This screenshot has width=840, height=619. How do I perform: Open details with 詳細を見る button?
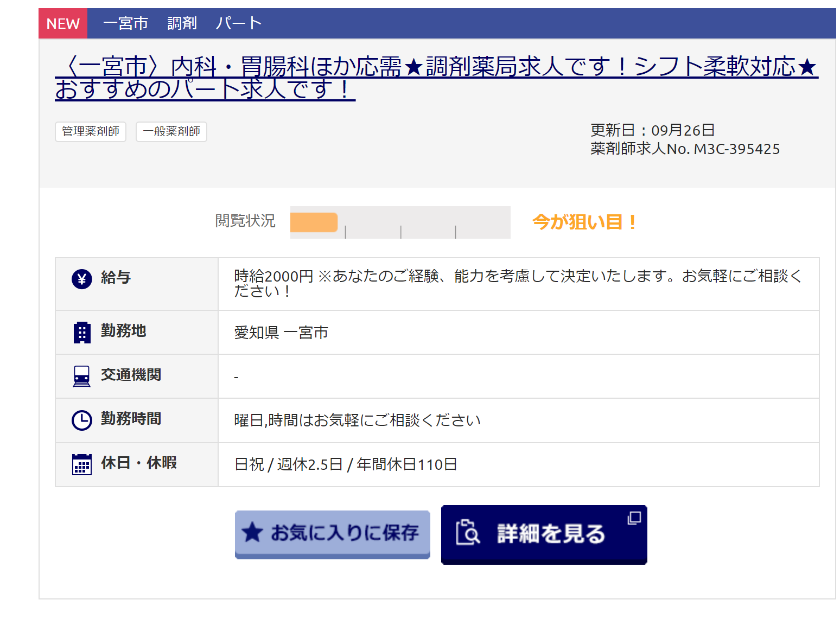coord(544,535)
